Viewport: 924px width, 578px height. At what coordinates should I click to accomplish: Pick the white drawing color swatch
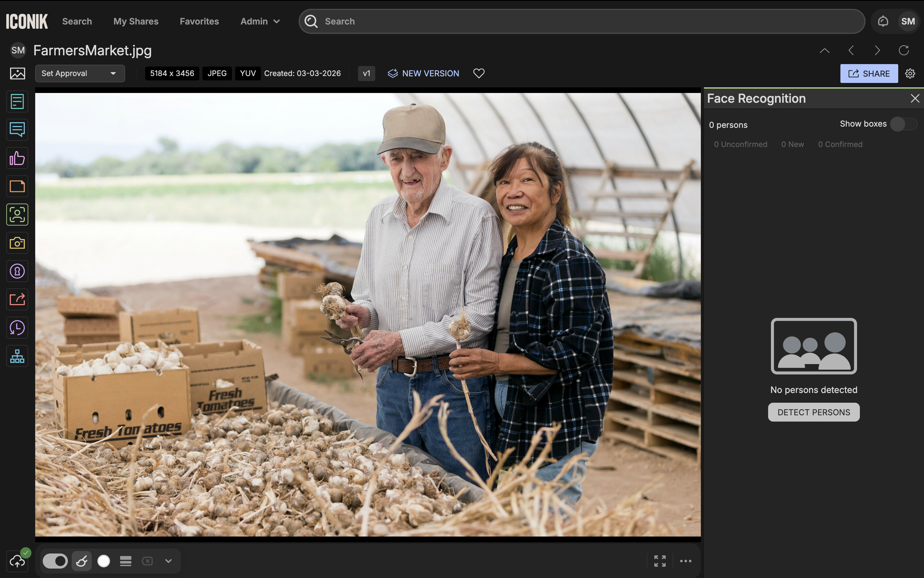point(104,561)
